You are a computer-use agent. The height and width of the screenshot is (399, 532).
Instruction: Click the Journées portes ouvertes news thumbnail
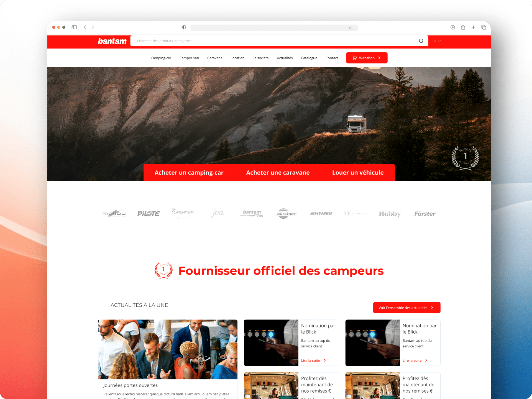(x=167, y=352)
